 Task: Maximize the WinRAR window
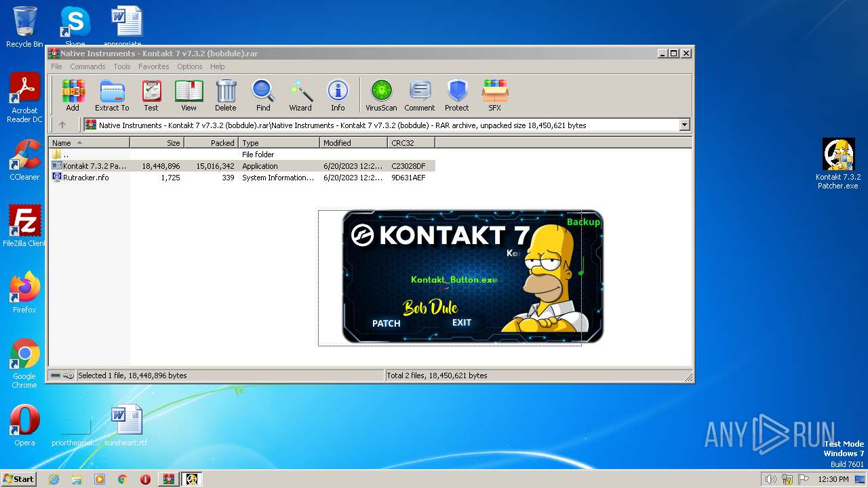click(673, 53)
